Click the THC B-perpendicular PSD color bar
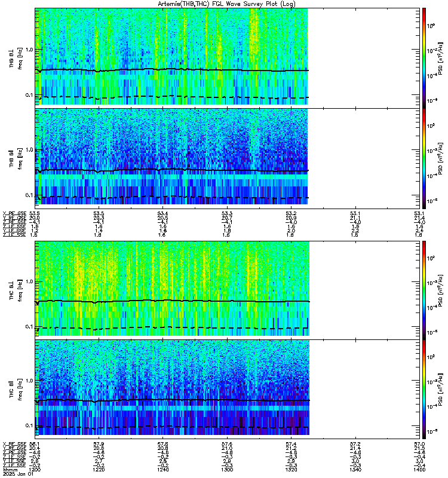The height and width of the screenshot is (478, 448). 424,290
